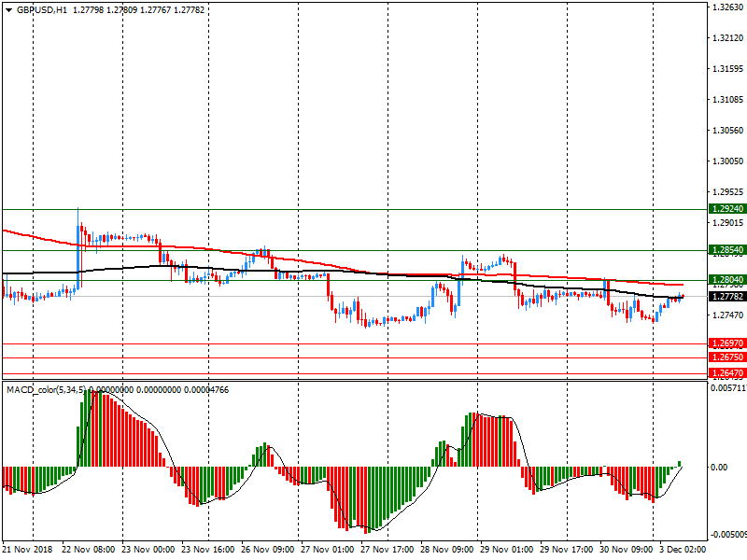747x560 pixels.
Task: Click the 3 Dec 02:00 time axis label
Action: [684, 551]
